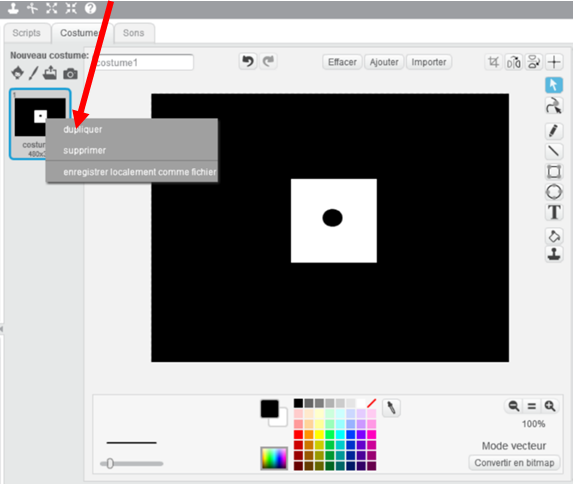The image size is (573, 484).
Task: Click the current black foreground color swatch
Action: [269, 409]
